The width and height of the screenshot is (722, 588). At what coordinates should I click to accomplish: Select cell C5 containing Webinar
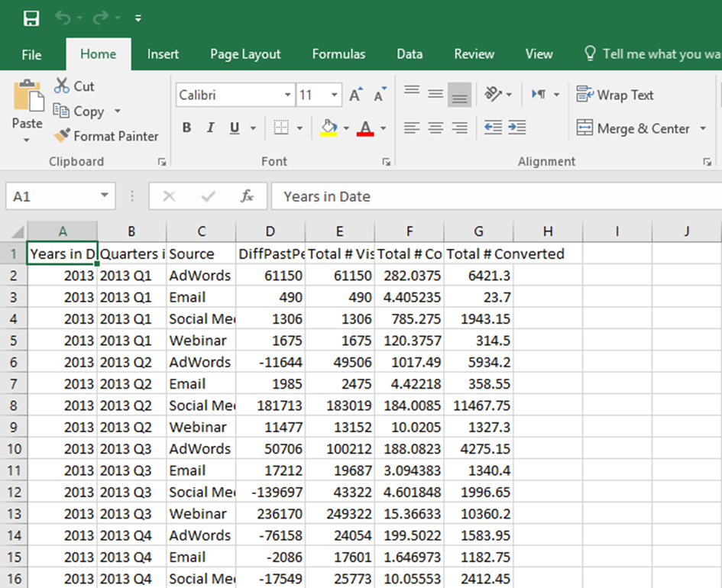tap(200, 340)
